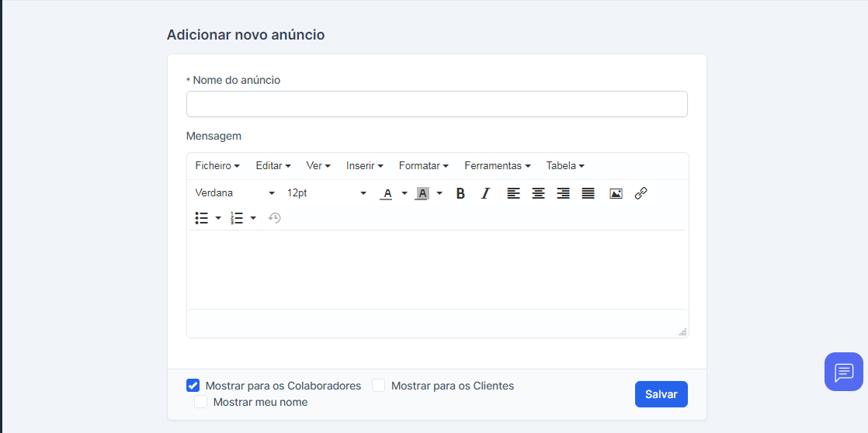Image resolution: width=868 pixels, height=433 pixels.
Task: Check the Mostrar meu nome box
Action: coord(201,402)
